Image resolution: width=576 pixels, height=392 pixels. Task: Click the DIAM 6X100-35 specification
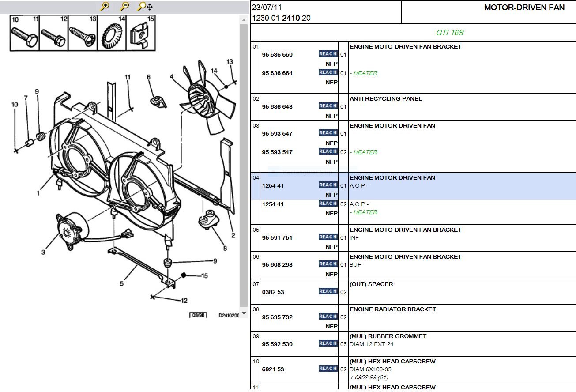click(370, 369)
